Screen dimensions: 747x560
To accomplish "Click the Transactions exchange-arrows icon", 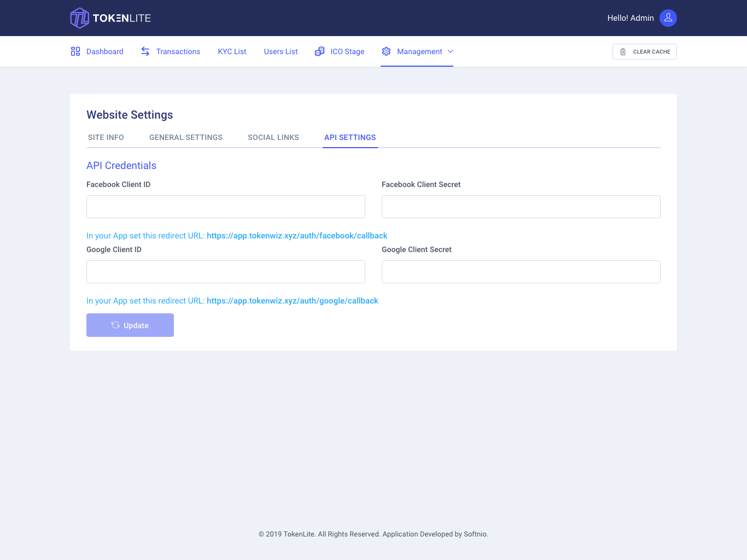I will coord(145,51).
